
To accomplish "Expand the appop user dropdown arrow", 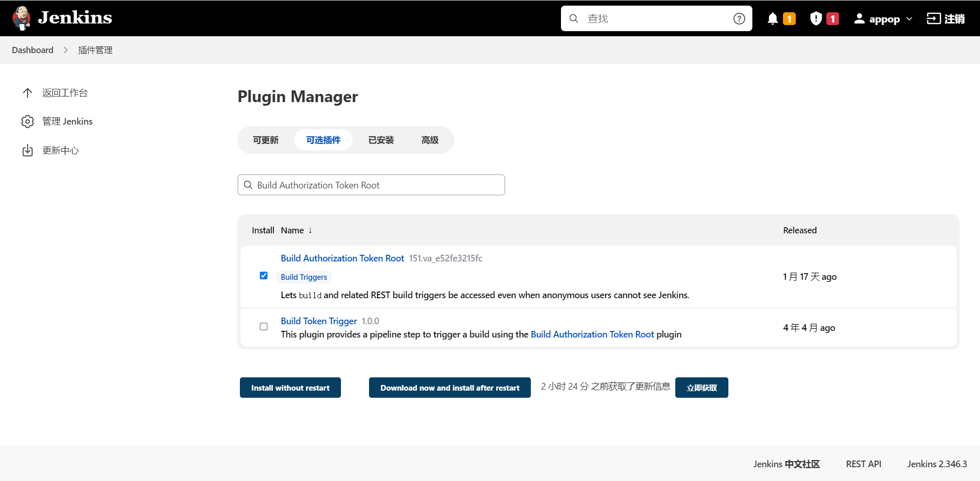I will pyautogui.click(x=909, y=19).
